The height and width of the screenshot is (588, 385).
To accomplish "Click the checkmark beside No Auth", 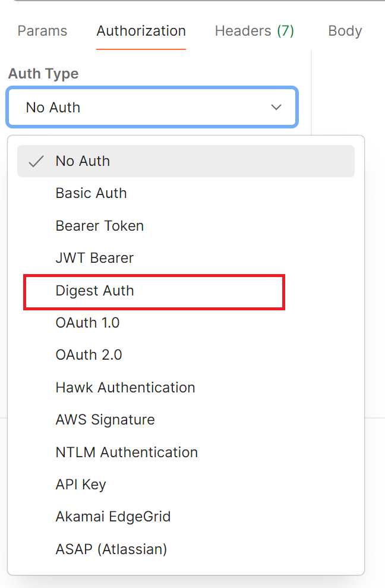I will coord(36,161).
